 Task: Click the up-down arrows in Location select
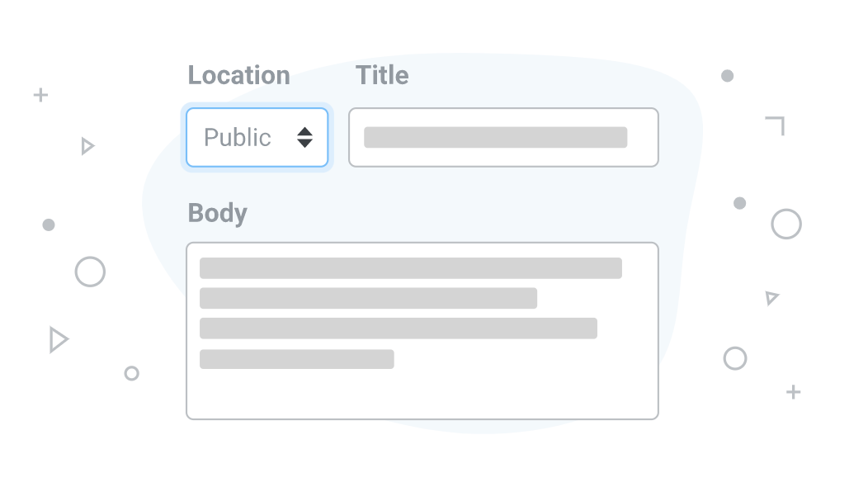point(304,137)
